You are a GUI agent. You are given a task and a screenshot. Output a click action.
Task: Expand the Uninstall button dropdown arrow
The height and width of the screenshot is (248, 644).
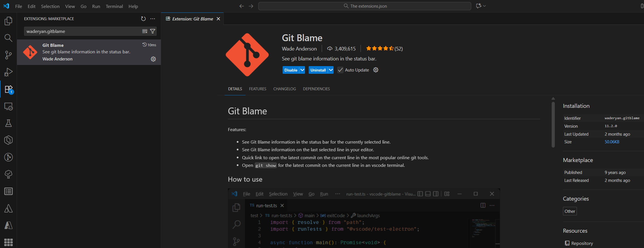[x=331, y=70]
